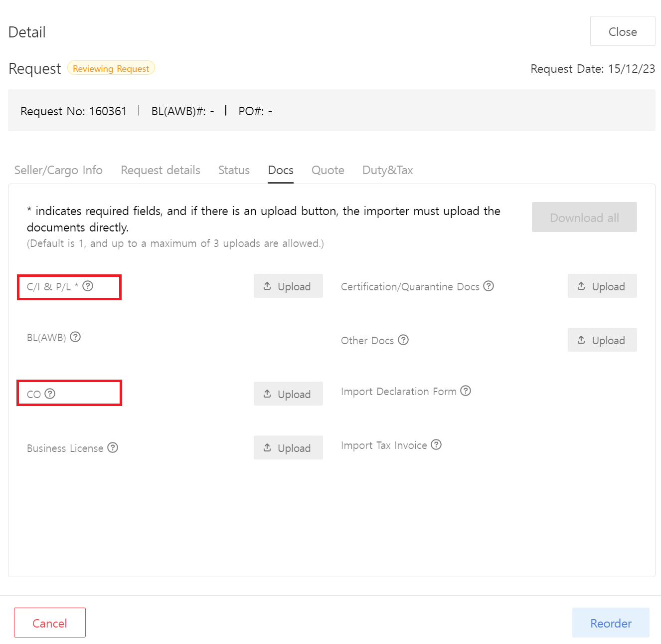Click the help icon beside BL(AWB)

[75, 337]
